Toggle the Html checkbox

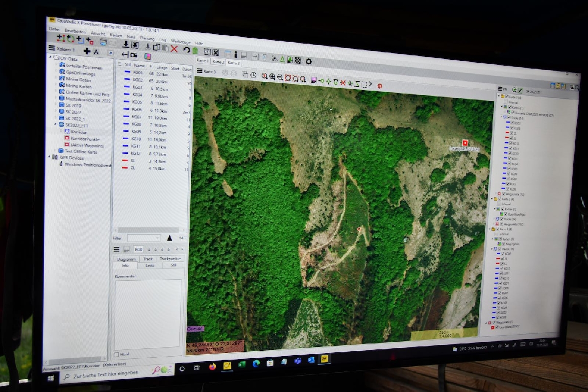click(x=116, y=354)
